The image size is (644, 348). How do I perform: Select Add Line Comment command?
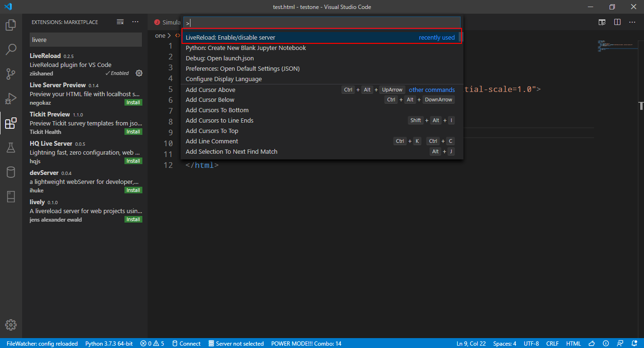pyautogui.click(x=322, y=141)
